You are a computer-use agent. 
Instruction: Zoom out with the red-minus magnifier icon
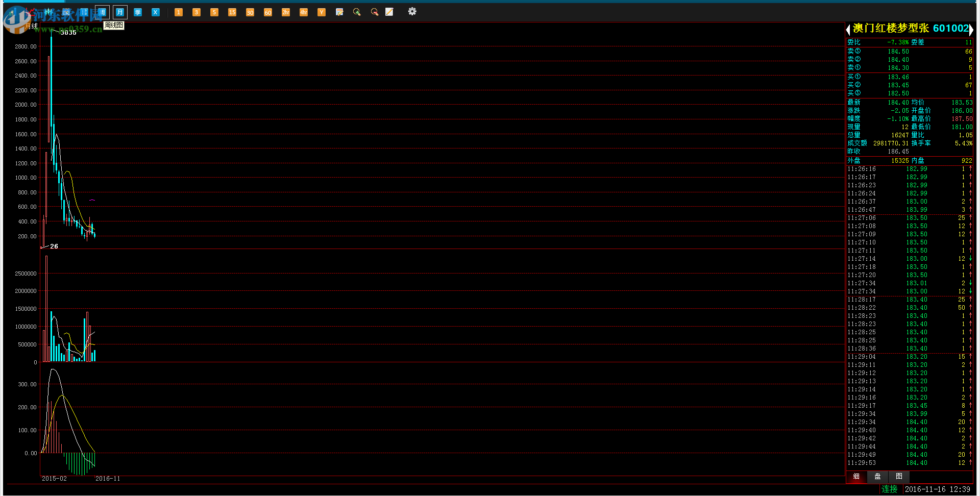375,12
